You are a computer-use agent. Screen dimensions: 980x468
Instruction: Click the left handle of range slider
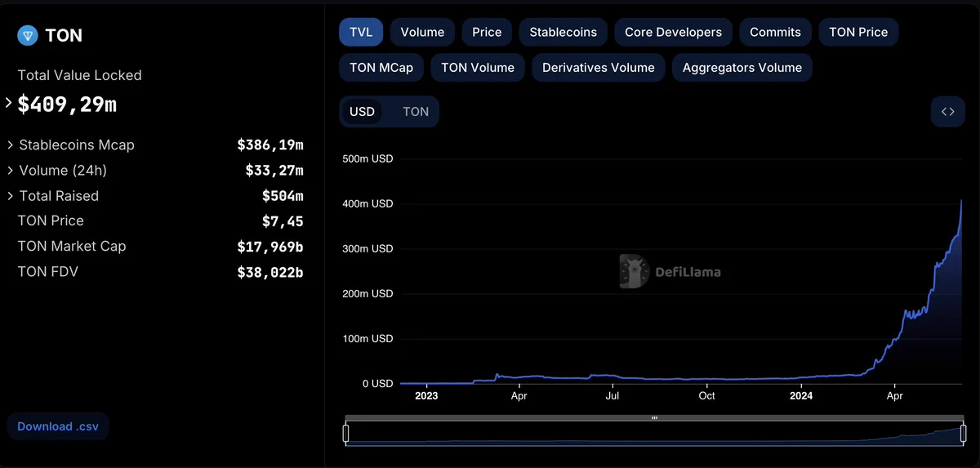coord(345,433)
